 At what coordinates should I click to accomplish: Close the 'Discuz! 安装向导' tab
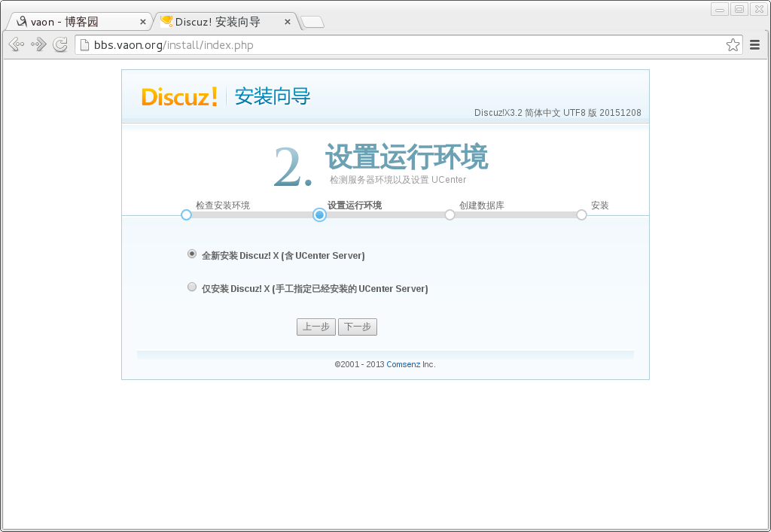pos(288,22)
